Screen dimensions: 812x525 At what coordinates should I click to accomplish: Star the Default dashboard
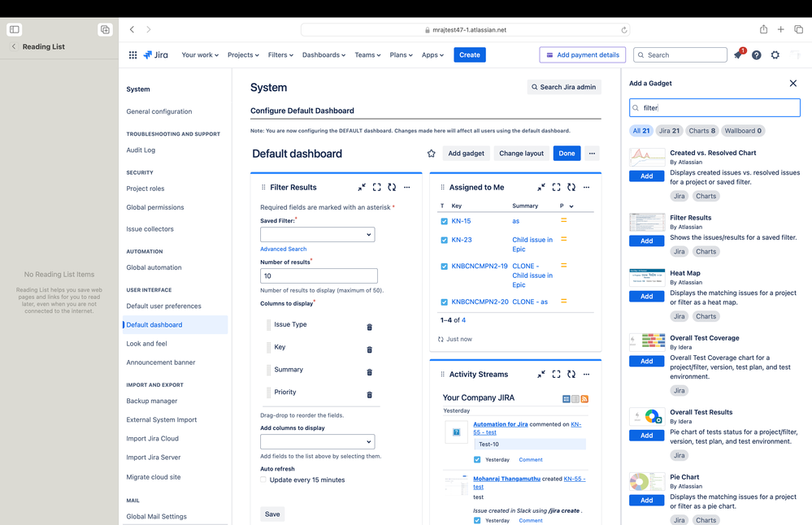[432, 154]
